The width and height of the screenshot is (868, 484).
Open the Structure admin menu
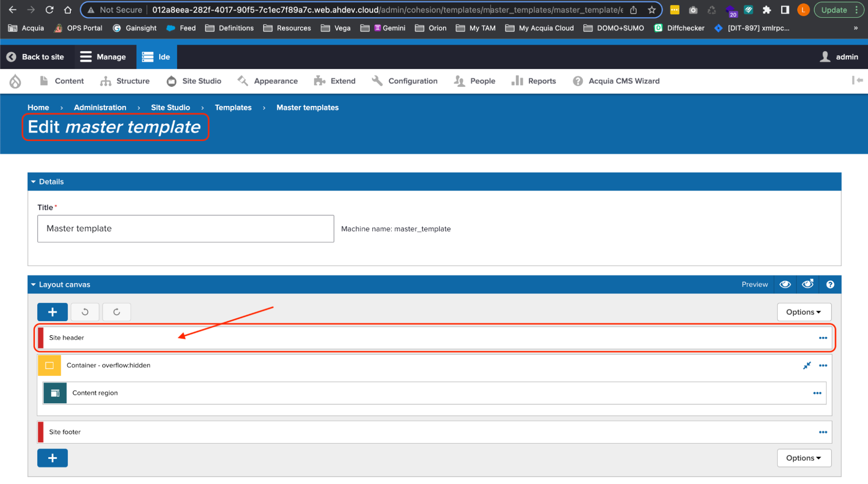[125, 81]
